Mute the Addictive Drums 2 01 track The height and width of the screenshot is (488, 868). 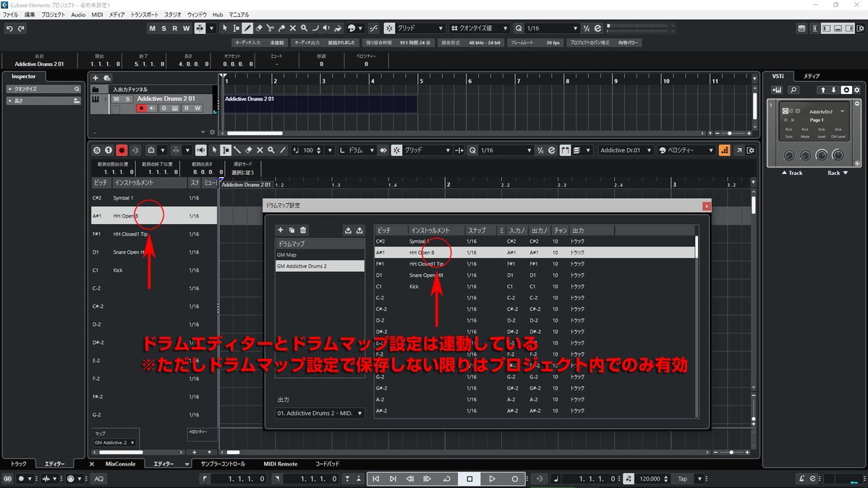(116, 99)
